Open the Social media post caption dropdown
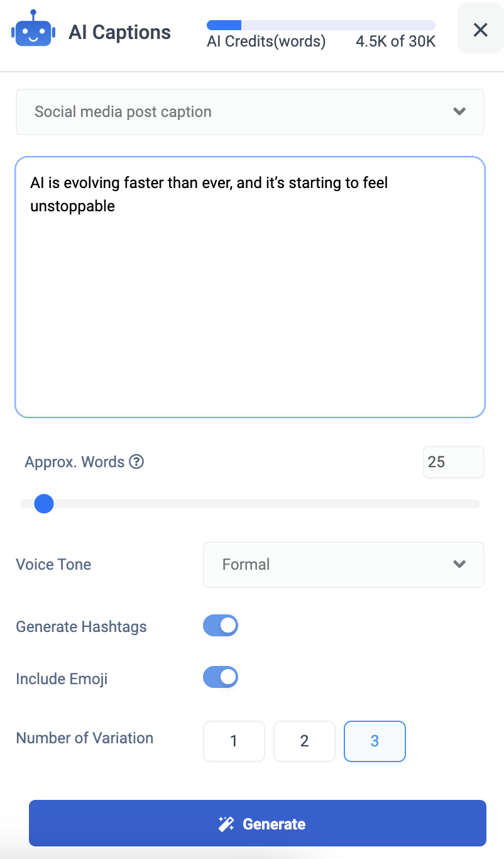Screen dimensions: 504x859 (x=250, y=112)
